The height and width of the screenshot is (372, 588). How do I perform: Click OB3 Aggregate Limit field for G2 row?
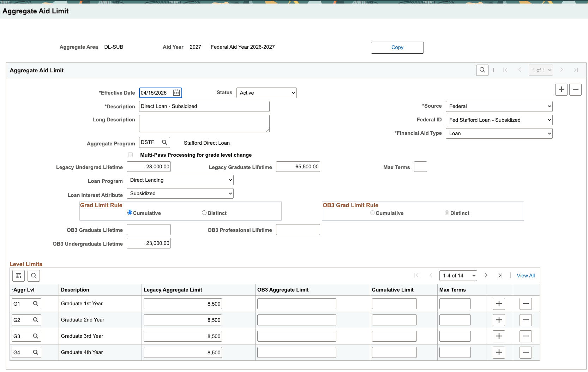[297, 320]
